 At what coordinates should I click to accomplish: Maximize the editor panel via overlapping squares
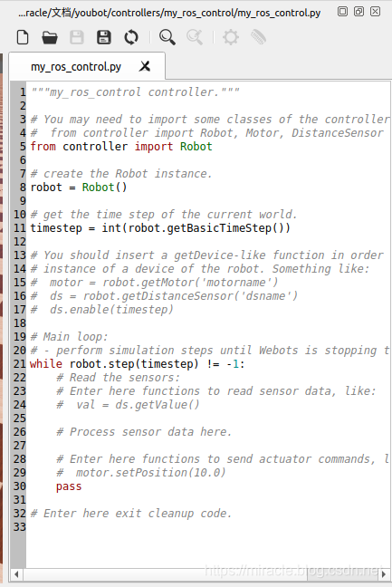click(359, 12)
